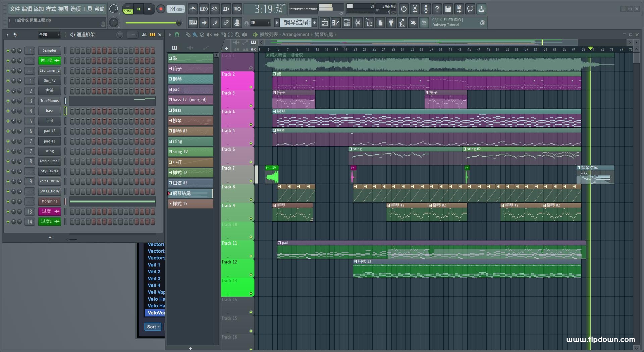Mute the TruePianos channel green LED
This screenshot has height=352, width=644.
(x=8, y=101)
